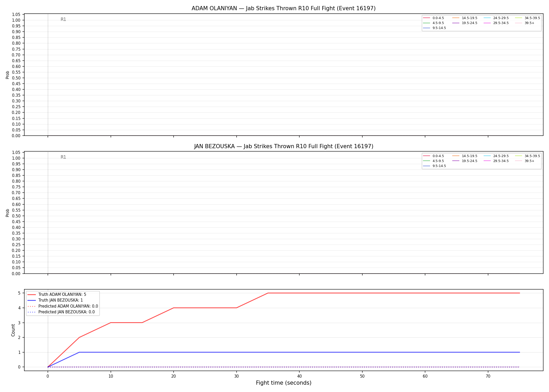
Task: Click the 0.0-4.5 legend entry in Adam Olaniyan chart
Action: [x=433, y=18]
